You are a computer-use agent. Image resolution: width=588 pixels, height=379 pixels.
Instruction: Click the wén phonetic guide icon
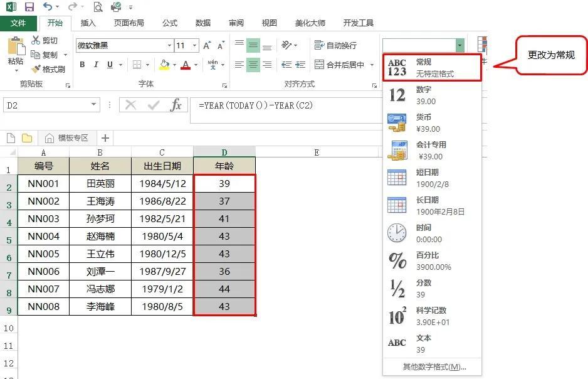[213, 65]
